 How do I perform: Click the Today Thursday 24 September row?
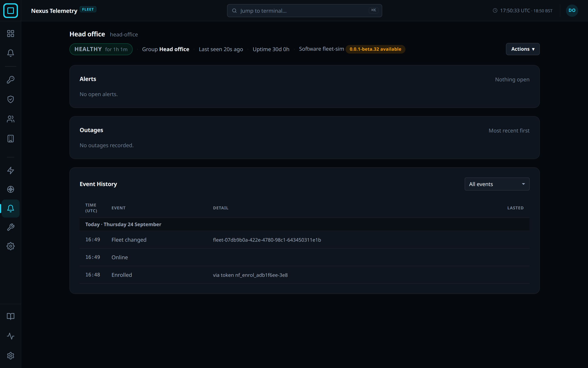coord(304,224)
